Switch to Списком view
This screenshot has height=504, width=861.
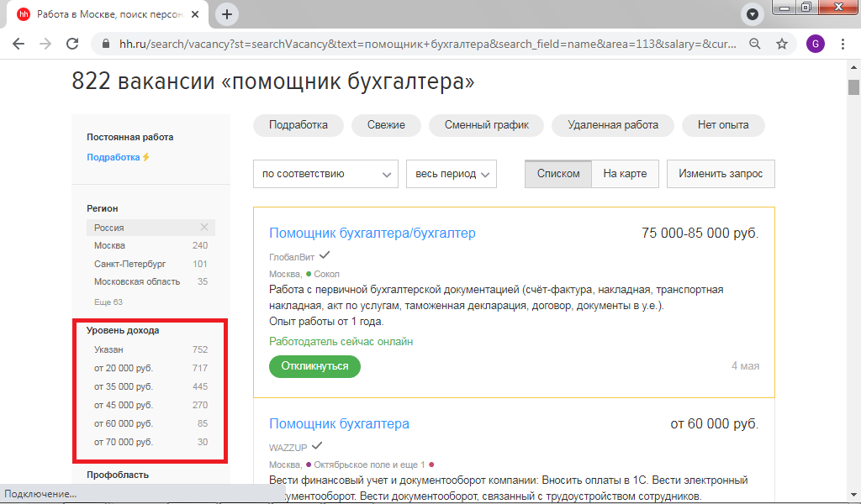(x=558, y=174)
